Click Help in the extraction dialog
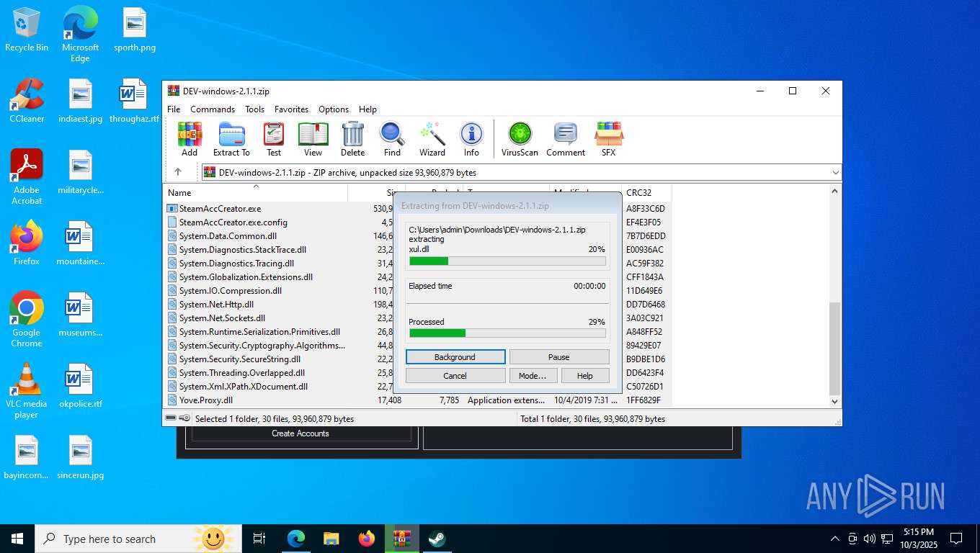This screenshot has height=553, width=980. [x=585, y=376]
